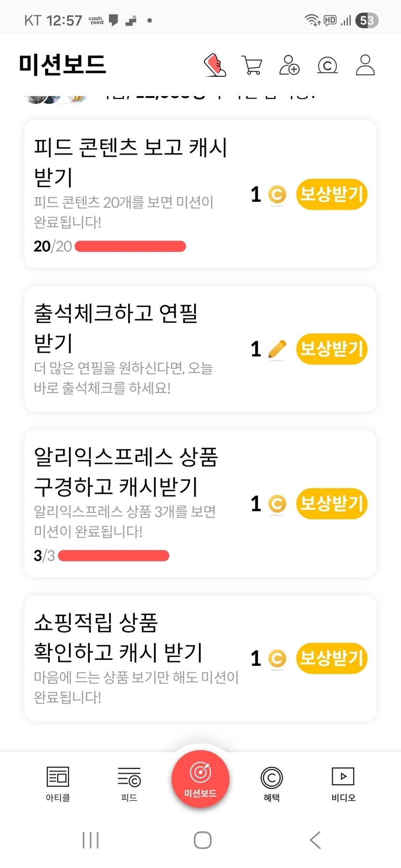Viewport: 401px width, 868px height.
Task: Select the center 미션보드 tab button
Action: [200, 778]
